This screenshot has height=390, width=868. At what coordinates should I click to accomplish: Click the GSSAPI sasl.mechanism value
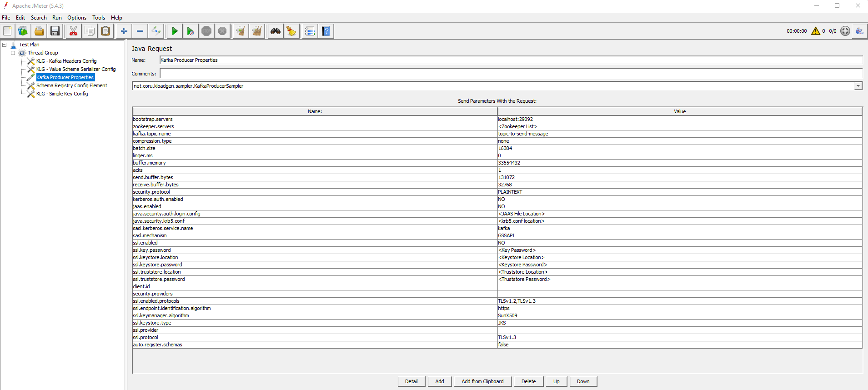click(680, 235)
